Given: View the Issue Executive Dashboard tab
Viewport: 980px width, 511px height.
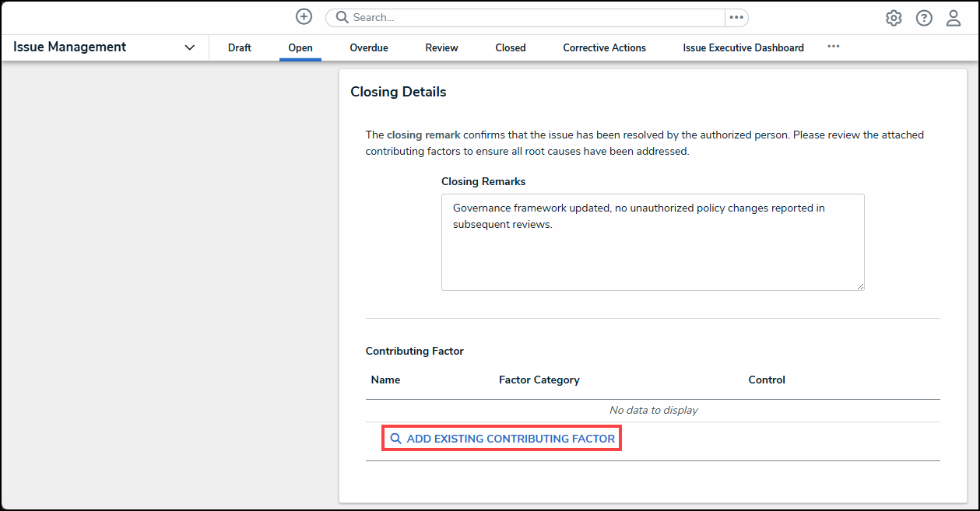Looking at the screenshot, I should (743, 47).
